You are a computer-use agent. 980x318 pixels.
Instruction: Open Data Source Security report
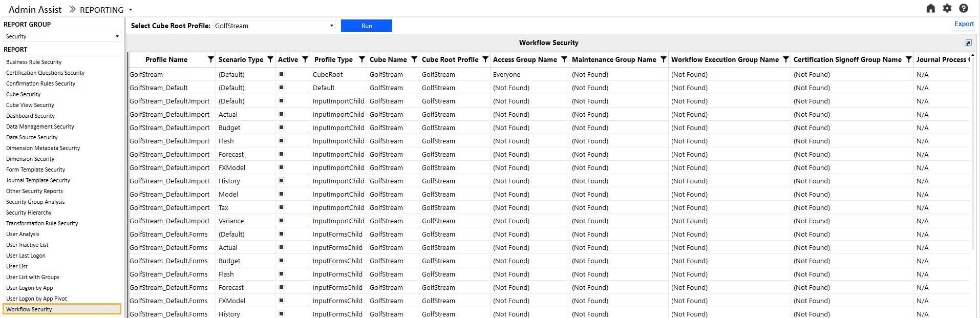pyautogui.click(x=32, y=137)
